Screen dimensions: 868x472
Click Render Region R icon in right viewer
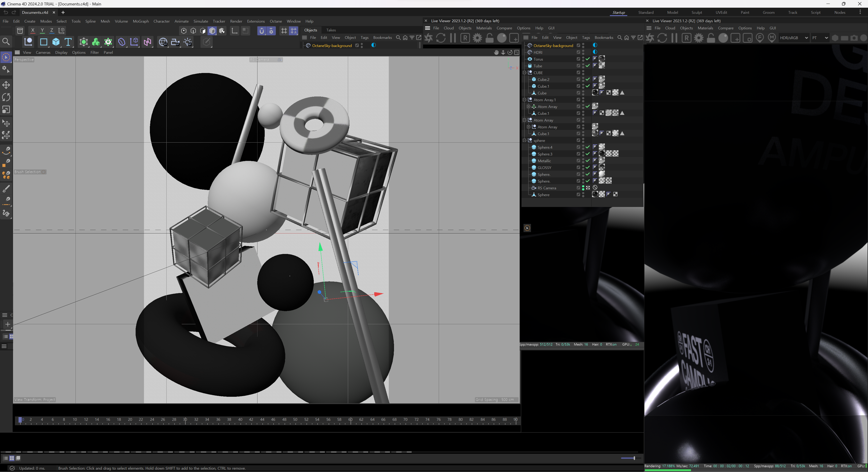(686, 38)
